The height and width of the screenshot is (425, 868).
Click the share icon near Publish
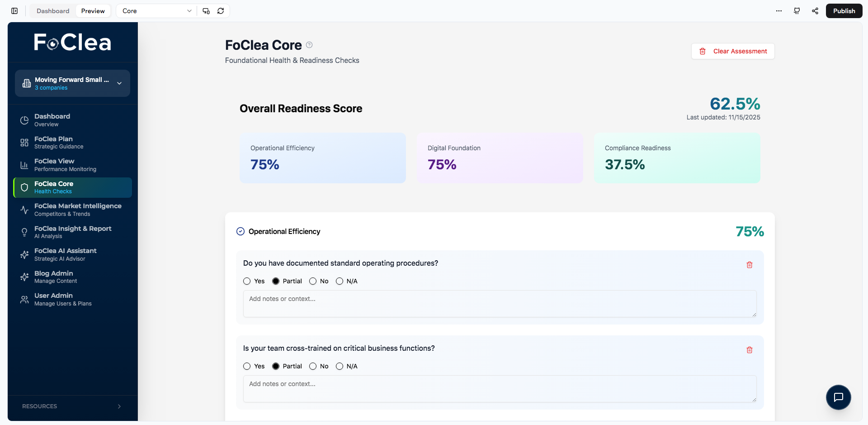coord(815,10)
